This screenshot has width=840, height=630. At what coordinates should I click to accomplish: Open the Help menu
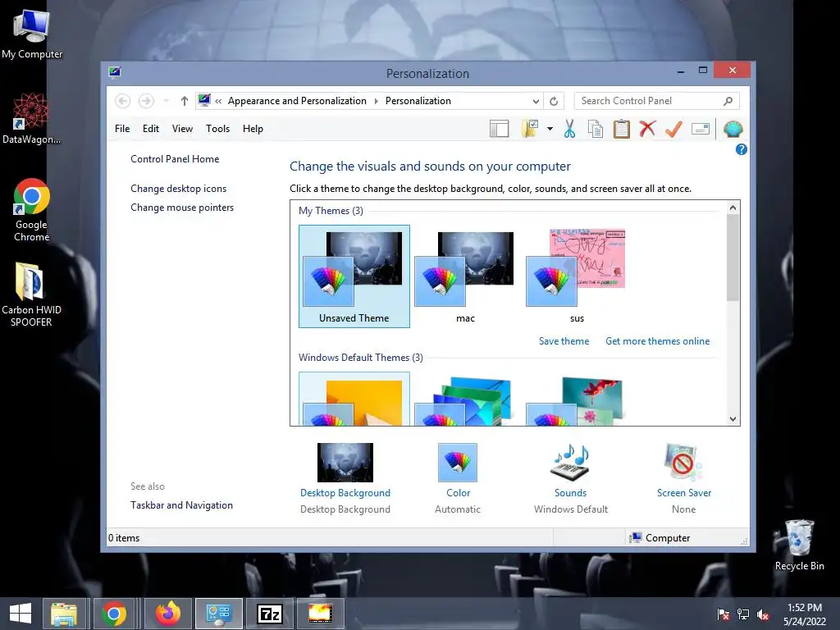pyautogui.click(x=253, y=129)
